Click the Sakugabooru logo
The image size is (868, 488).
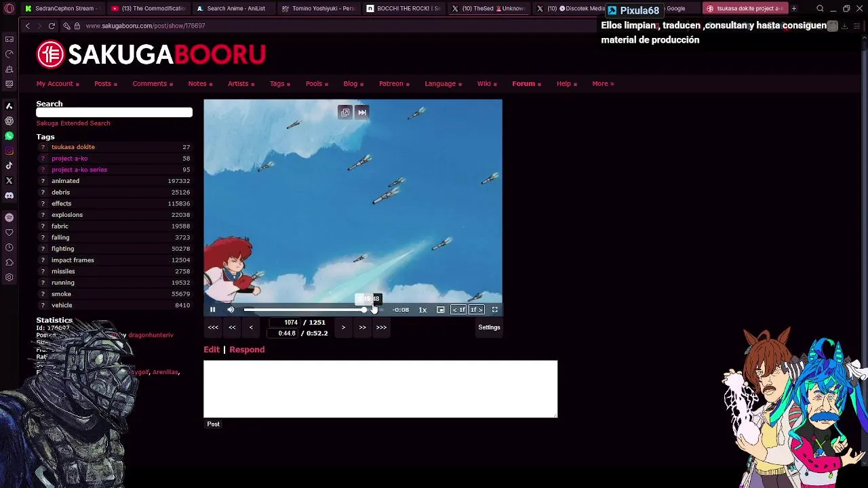151,54
